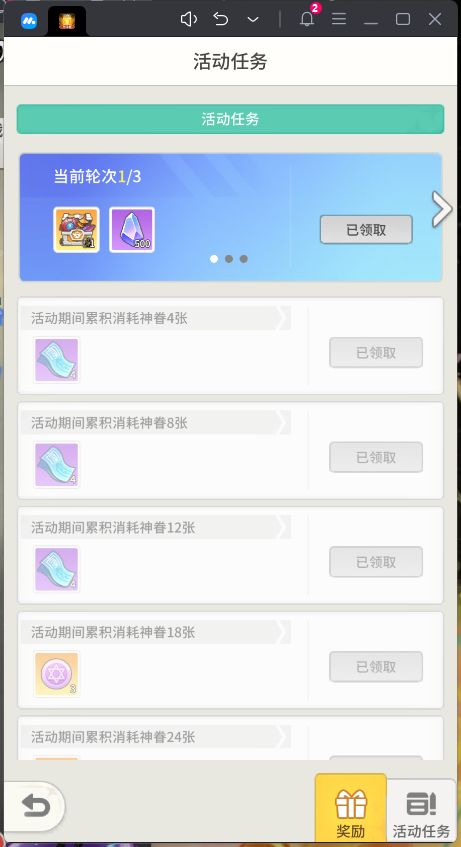This screenshot has width=461, height=847.
Task: Select the third round page dot
Action: tap(244, 259)
